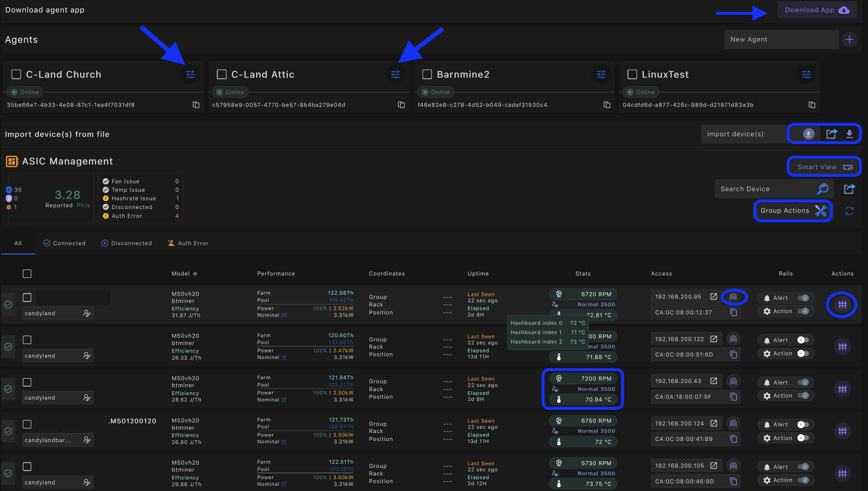
Task: Switch to the Connected tab
Action: (64, 243)
